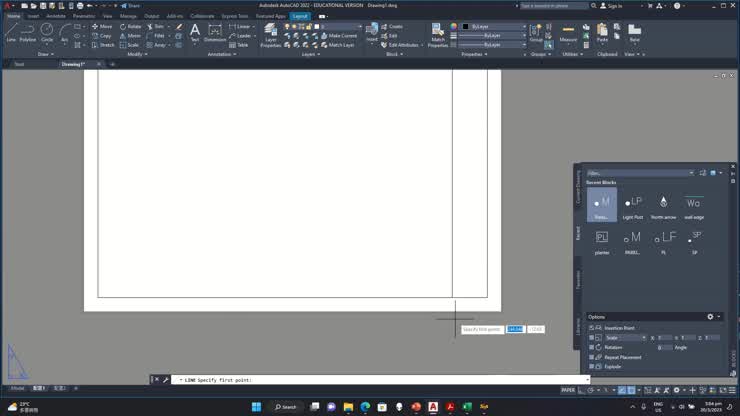740x416 pixels.
Task: Click the Undo arrow in quick access toolbar
Action: click(89, 6)
